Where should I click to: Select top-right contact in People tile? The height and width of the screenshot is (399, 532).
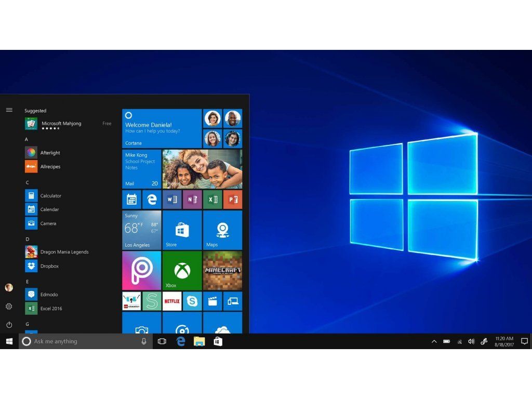coord(233,118)
